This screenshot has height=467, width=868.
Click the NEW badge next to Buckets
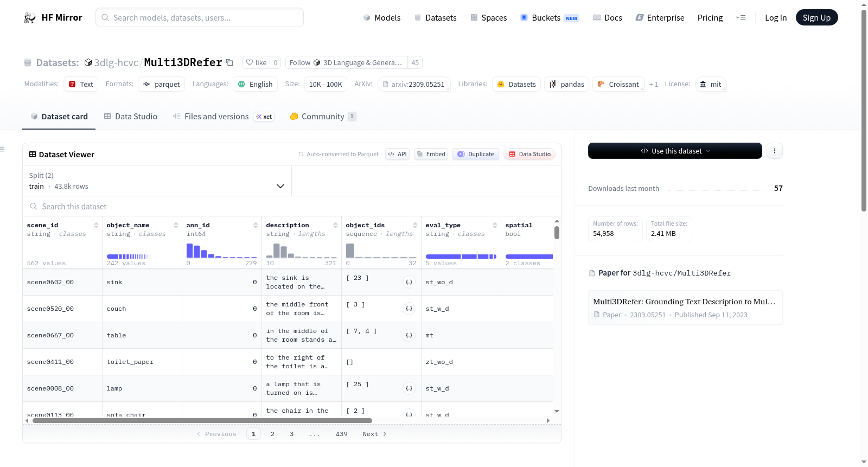572,18
